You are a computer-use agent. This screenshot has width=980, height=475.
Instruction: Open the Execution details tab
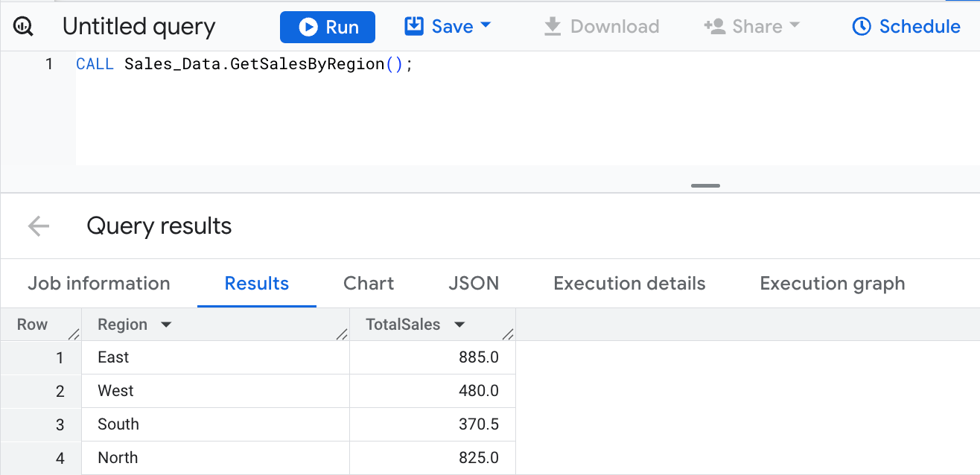click(629, 284)
